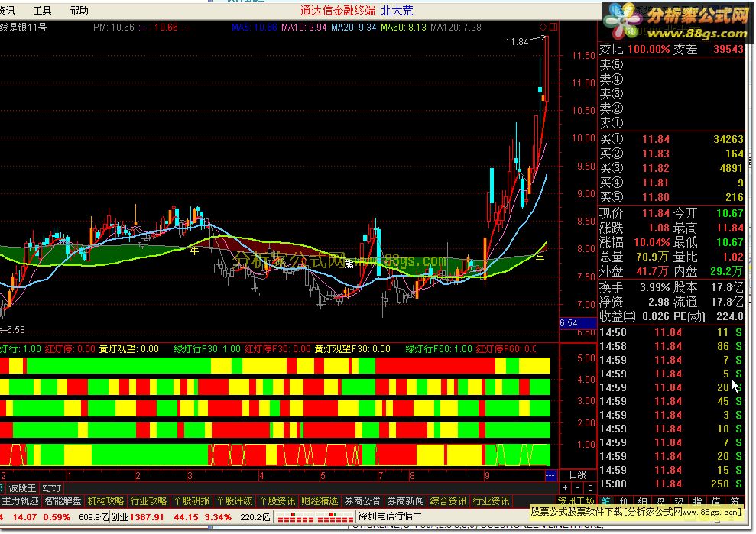Click the 通达信金融终端 title text
Screen dimensions: 756x534
click(338, 11)
